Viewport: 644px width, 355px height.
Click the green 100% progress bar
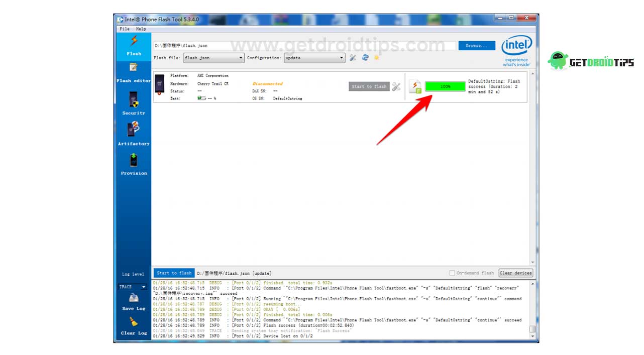[446, 86]
